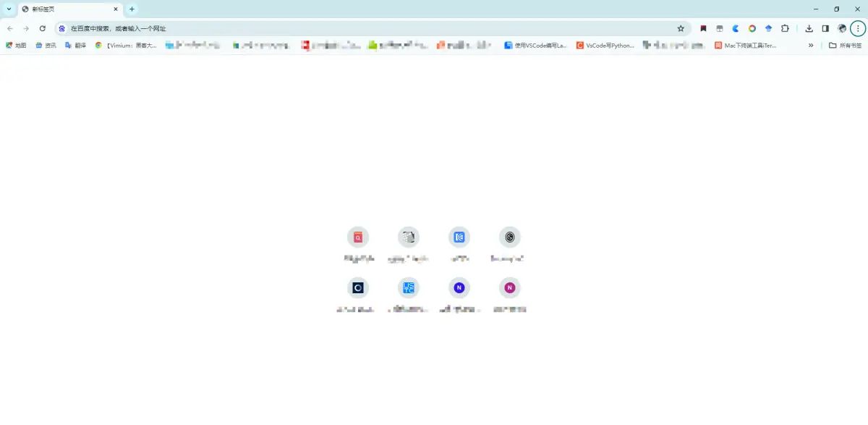This screenshot has height=425, width=868.
Task: Minimize the Chrome window
Action: click(816, 9)
